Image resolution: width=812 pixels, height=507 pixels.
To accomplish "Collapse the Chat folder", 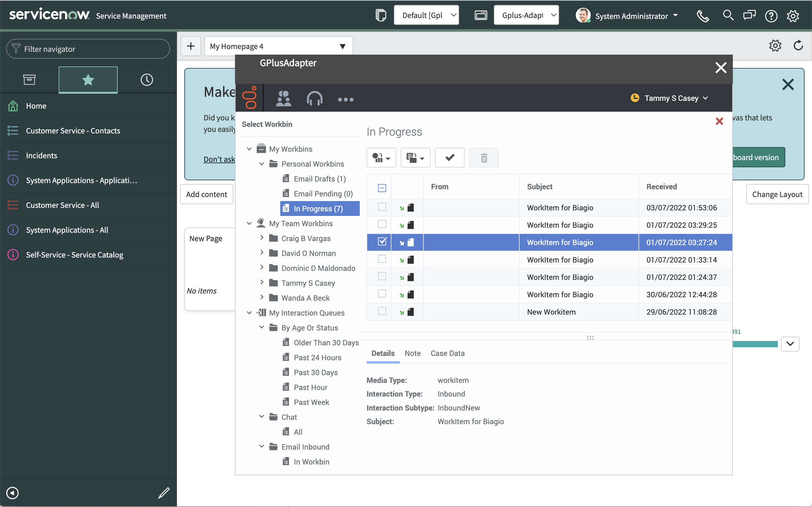I will tap(262, 417).
